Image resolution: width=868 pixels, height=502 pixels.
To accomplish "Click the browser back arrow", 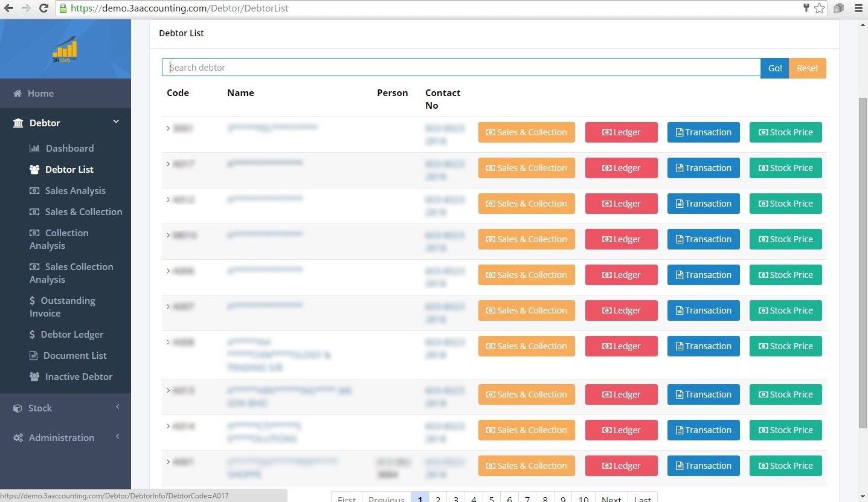I will click(x=9, y=8).
